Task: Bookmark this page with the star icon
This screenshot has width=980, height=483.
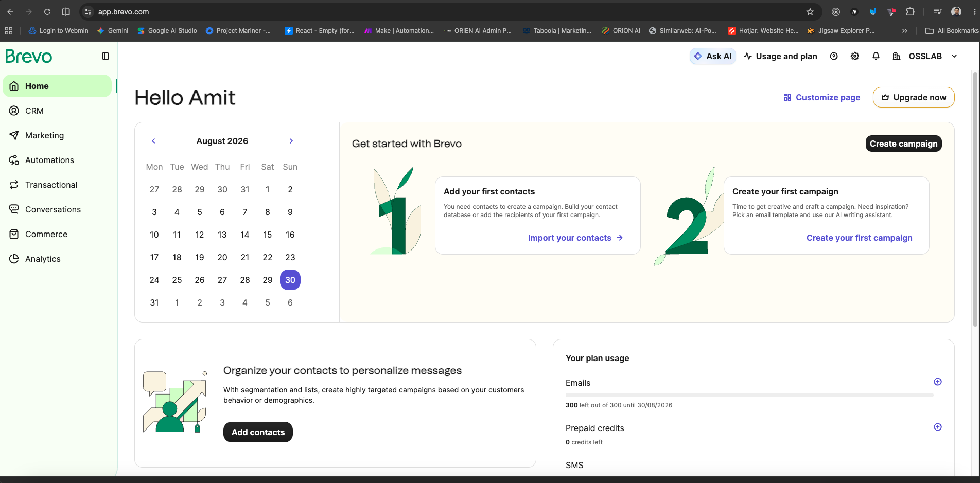Action: coord(810,12)
